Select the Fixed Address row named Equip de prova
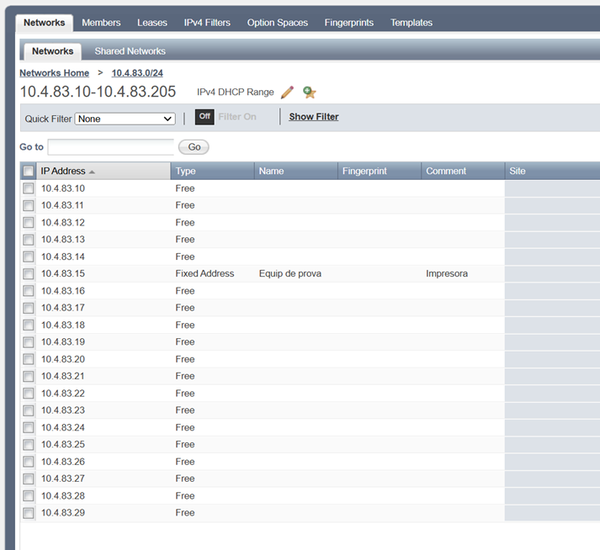Image resolution: width=600 pixels, height=550 pixels. 290,273
